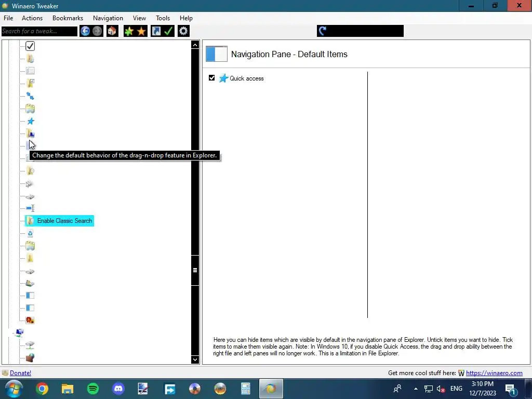Viewport: 532px width, 399px height.
Task: Click the Navigation Pane - Default Items heading
Action: click(x=289, y=54)
